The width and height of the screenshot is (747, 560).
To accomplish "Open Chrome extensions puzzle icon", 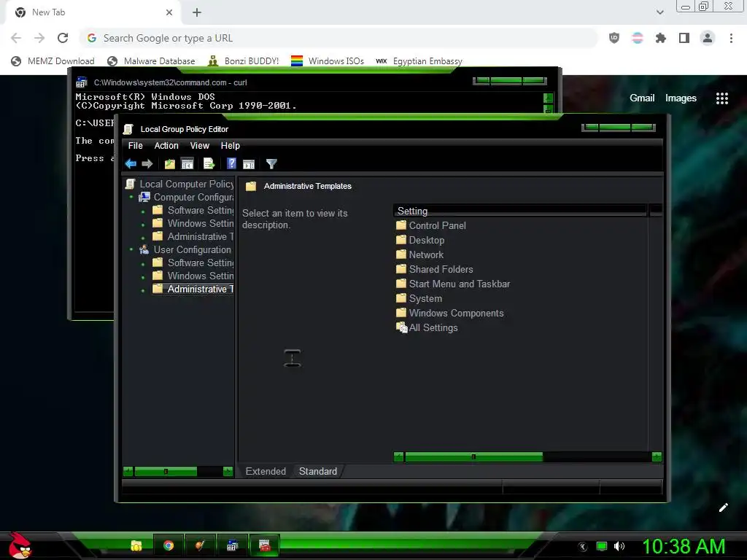I will coord(660,38).
